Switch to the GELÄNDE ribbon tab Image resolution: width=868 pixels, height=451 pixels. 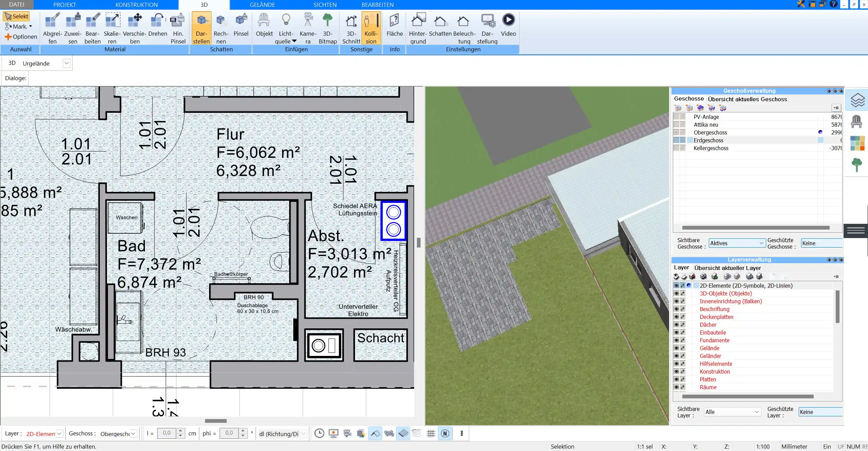(262, 5)
